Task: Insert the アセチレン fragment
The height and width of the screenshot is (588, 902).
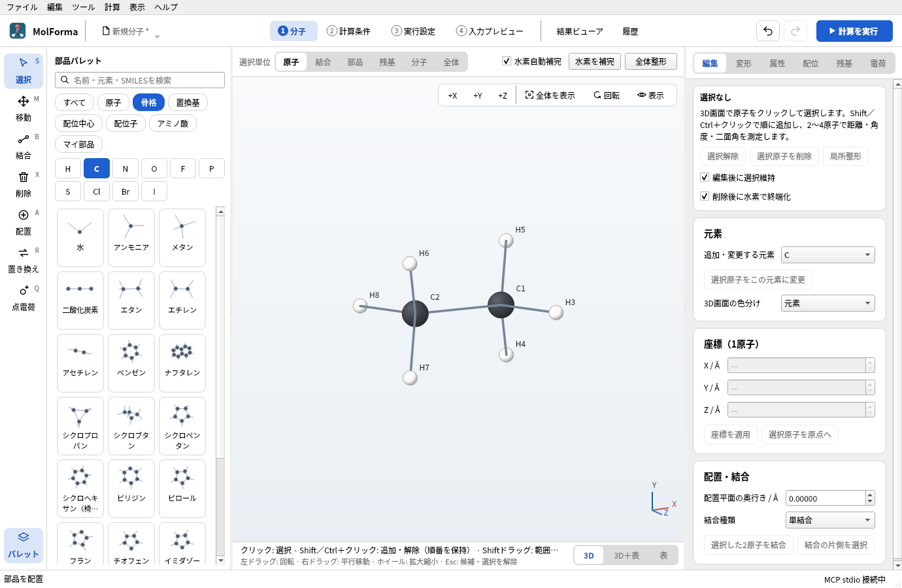Action: click(x=80, y=363)
